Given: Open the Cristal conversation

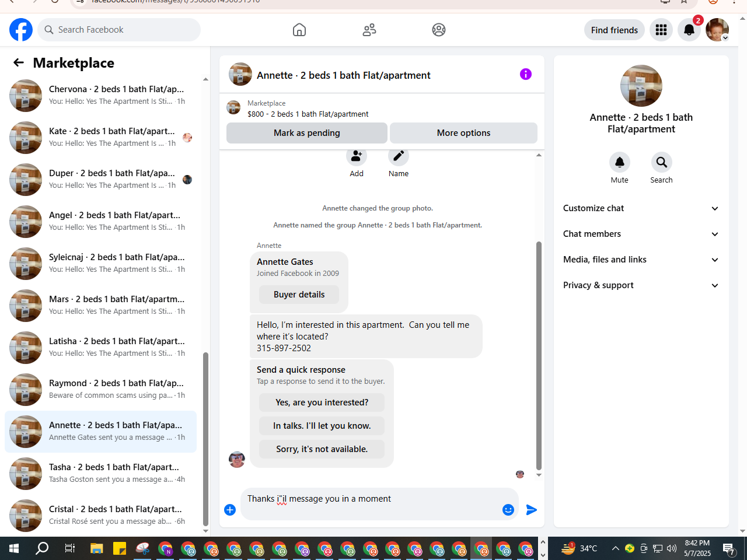Looking at the screenshot, I should pos(100,516).
